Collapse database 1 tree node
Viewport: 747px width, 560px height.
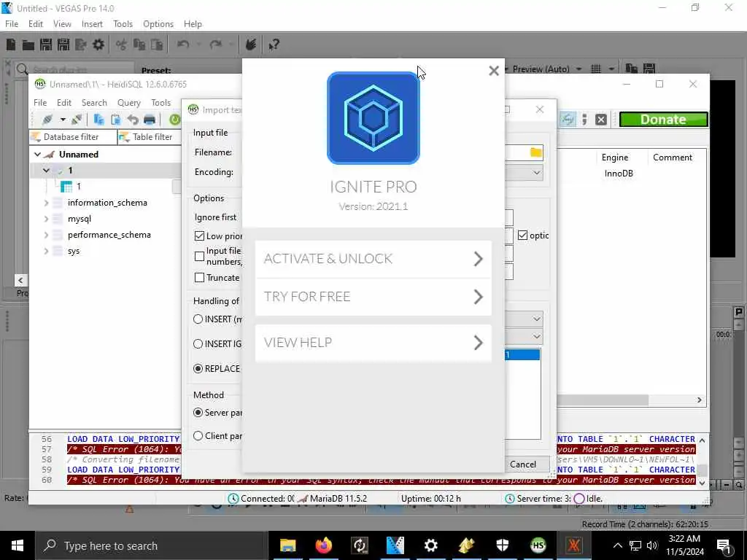(x=46, y=171)
